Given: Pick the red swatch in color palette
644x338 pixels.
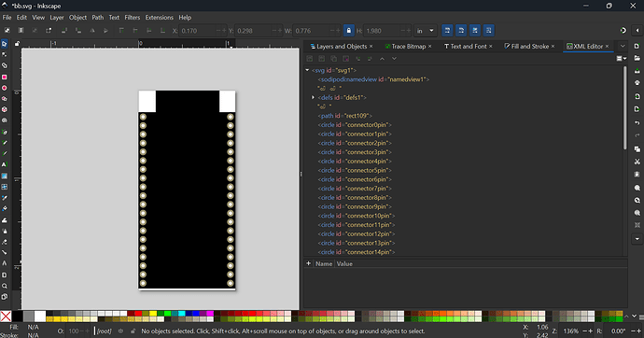Looking at the screenshot, I should click(x=138, y=314).
